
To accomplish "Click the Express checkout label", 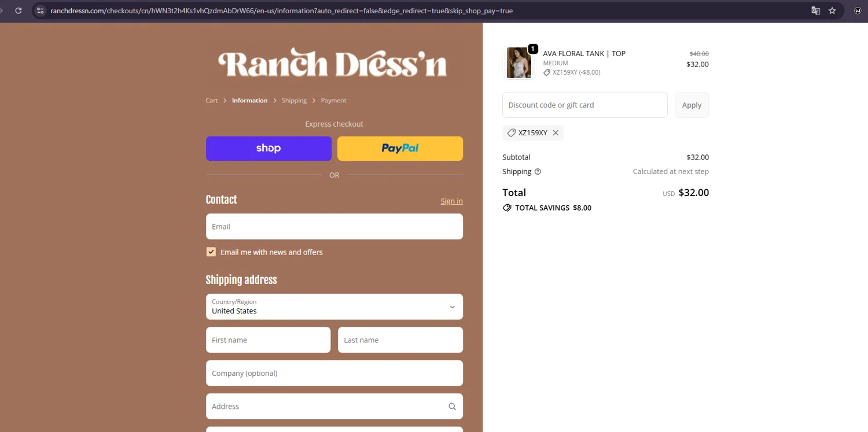I will [x=334, y=124].
